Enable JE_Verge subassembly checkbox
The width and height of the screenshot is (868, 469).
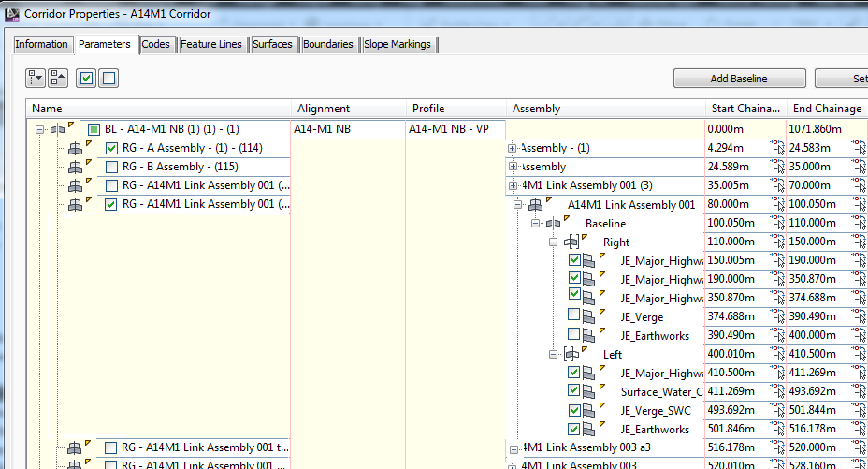pos(574,315)
